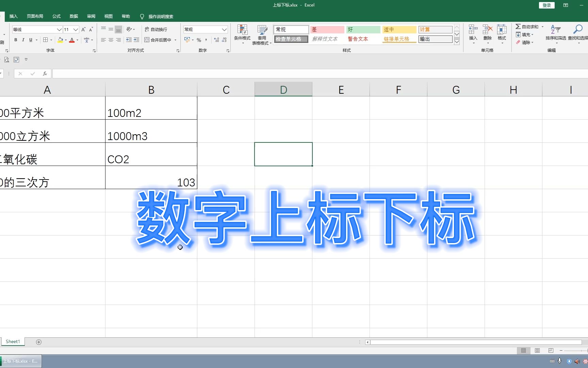This screenshot has width=588, height=368.
Task: Click the insert function fx icon
Action: [x=45, y=74]
